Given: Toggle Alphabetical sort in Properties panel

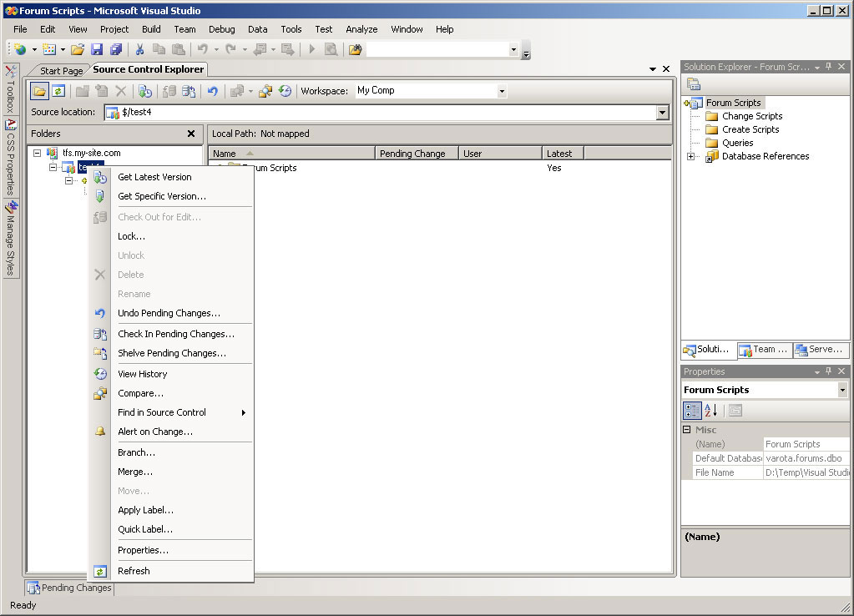Looking at the screenshot, I should (710, 411).
